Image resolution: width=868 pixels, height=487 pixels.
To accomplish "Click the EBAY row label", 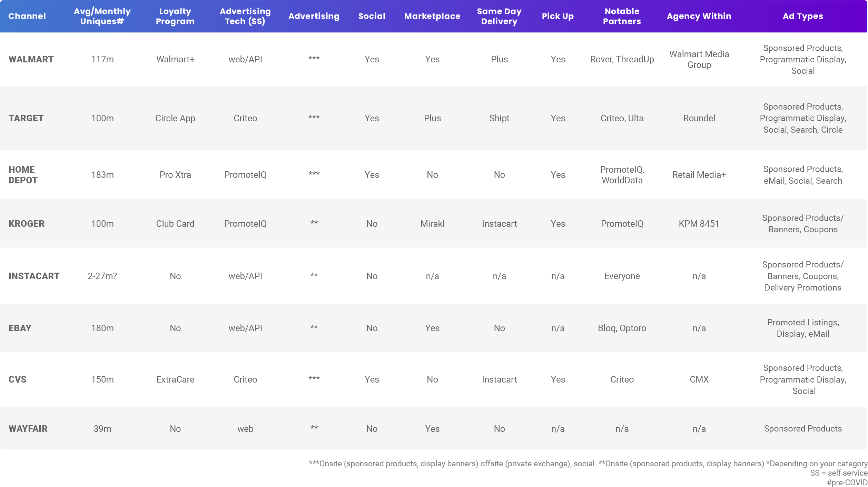I will pos(20,328).
